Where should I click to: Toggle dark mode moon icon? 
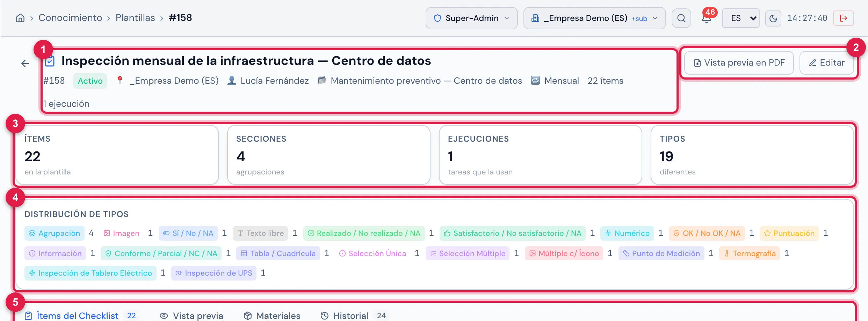[773, 18]
